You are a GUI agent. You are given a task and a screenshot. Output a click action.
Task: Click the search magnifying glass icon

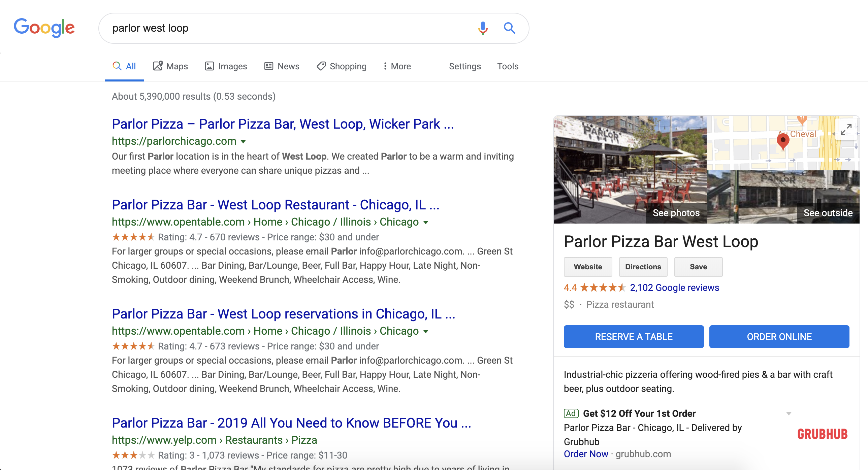pyautogui.click(x=509, y=28)
